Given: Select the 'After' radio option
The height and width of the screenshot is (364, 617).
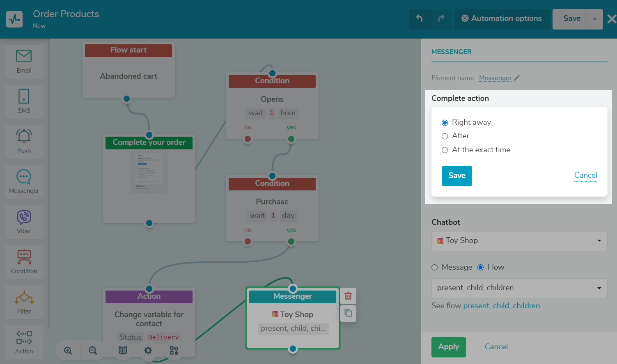Looking at the screenshot, I should point(445,136).
